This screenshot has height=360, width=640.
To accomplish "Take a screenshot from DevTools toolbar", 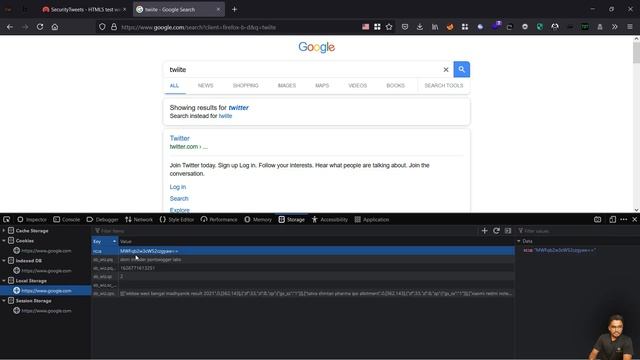I will tap(598, 220).
